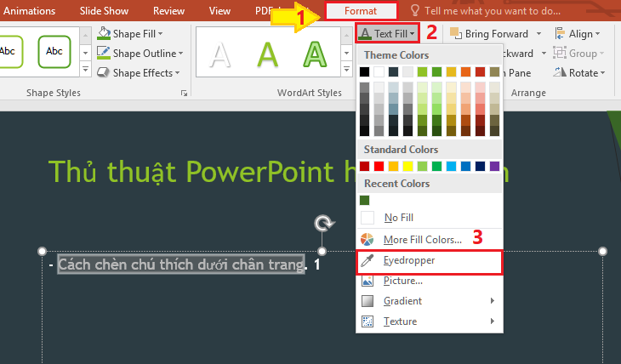621x364 pixels.
Task: Open the Animations tab
Action: 29,11
